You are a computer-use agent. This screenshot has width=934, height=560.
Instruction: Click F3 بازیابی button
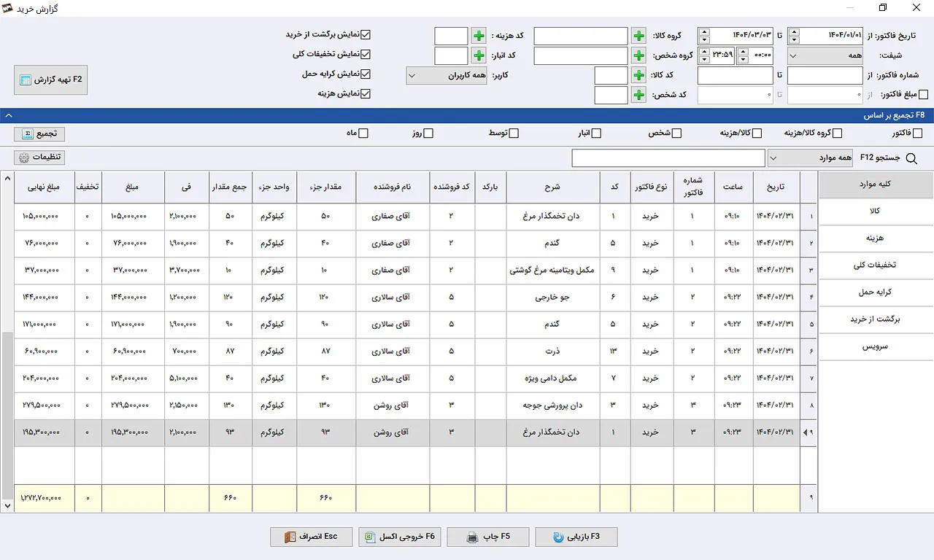pos(576,537)
